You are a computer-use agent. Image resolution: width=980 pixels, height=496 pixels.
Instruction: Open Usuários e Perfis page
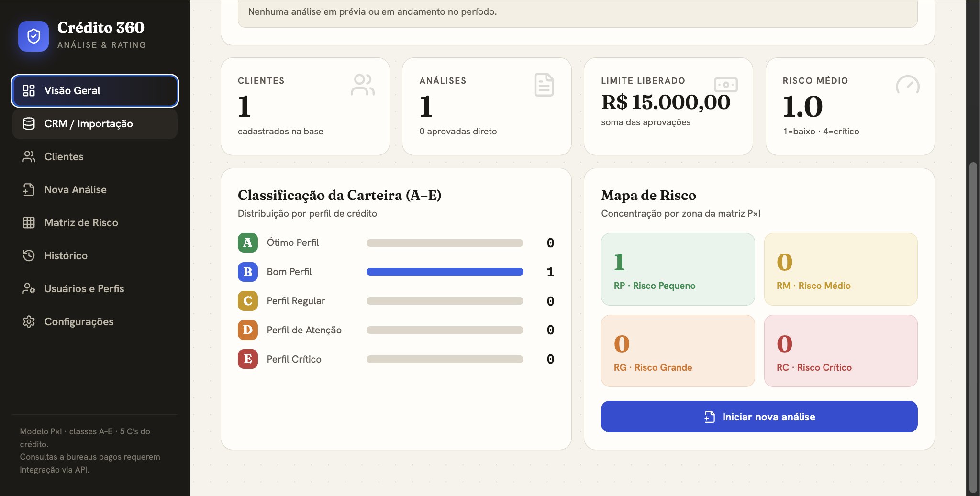click(95, 288)
